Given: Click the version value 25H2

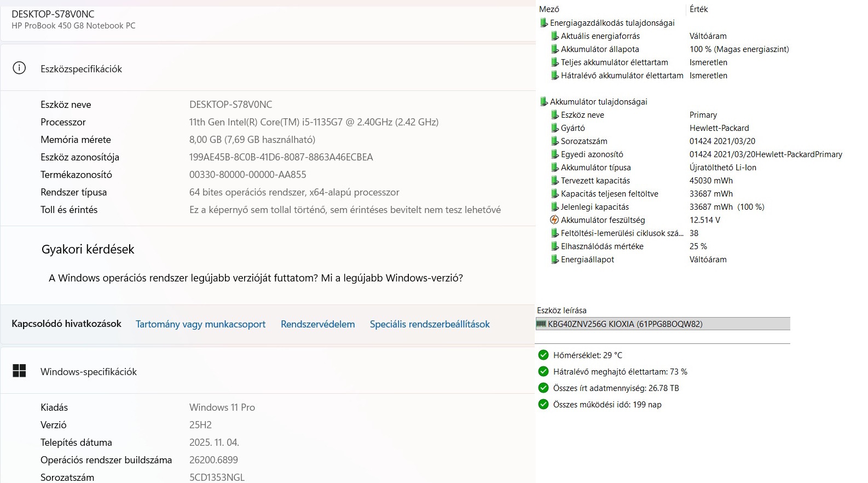Looking at the screenshot, I should pos(200,425).
